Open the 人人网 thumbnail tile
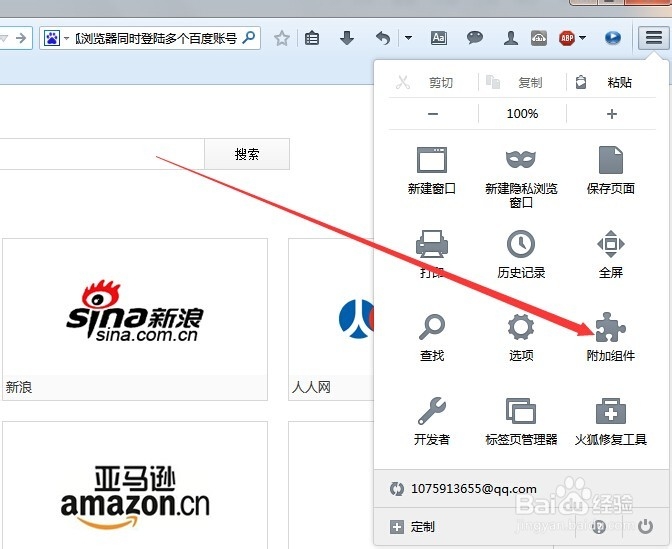This screenshot has width=672, height=549. coord(331,319)
